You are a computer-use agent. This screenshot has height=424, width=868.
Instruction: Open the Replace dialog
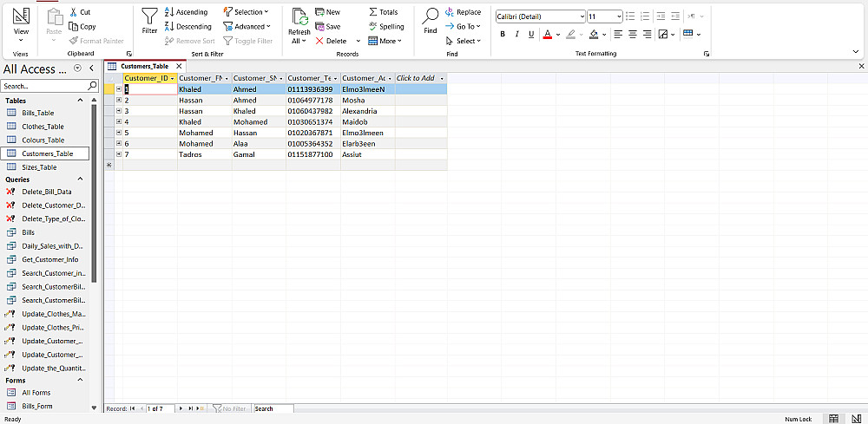(x=463, y=11)
